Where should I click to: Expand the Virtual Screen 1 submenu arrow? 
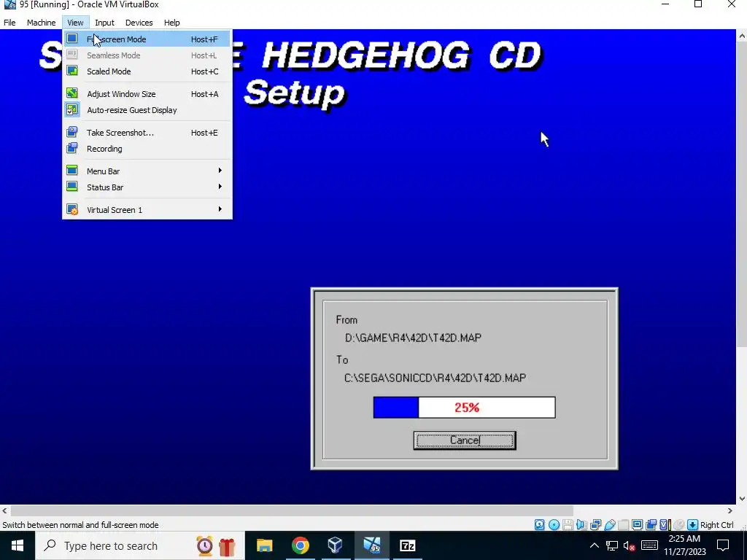[220, 209]
